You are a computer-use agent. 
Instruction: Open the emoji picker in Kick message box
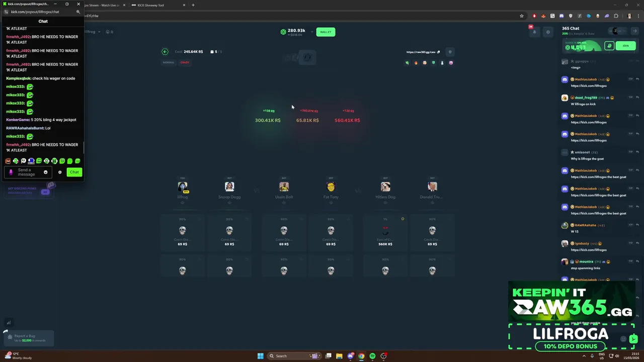pos(45,172)
